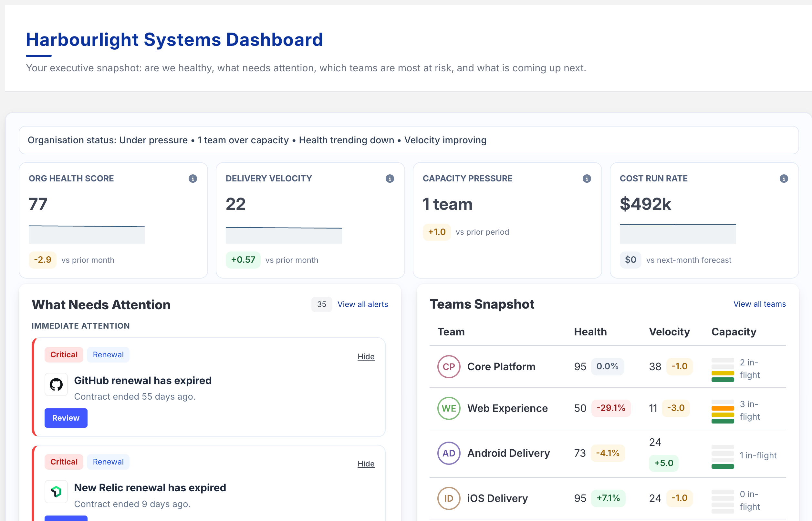The width and height of the screenshot is (812, 521).
Task: Click the Web Experience capacity bar
Action: click(x=722, y=410)
